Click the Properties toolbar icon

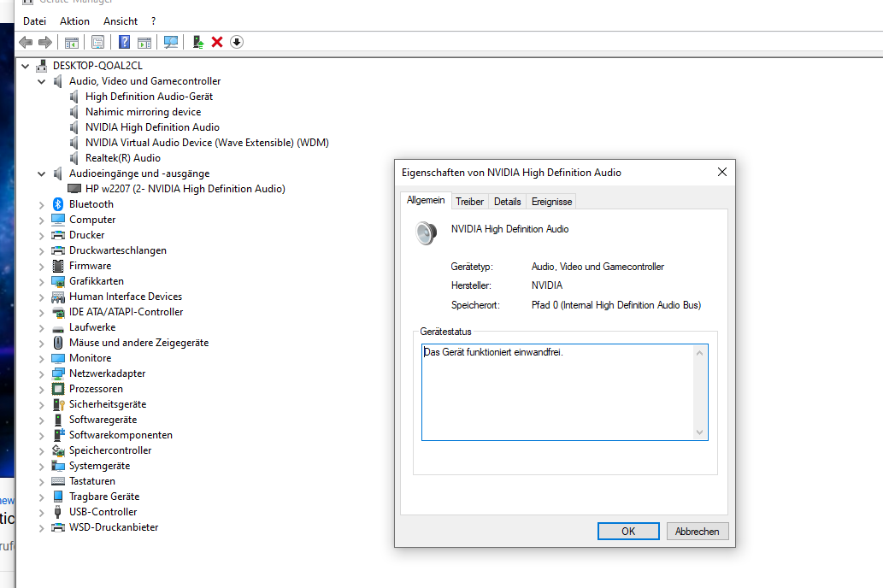98,42
